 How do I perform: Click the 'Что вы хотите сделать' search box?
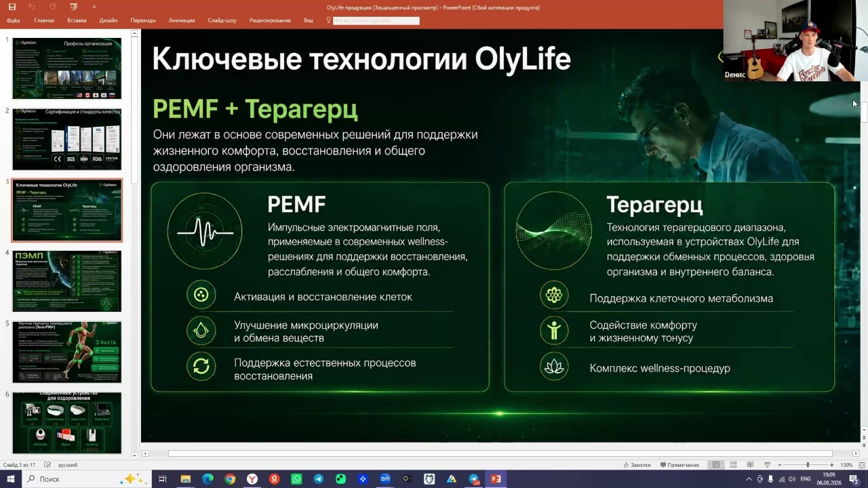(376, 20)
